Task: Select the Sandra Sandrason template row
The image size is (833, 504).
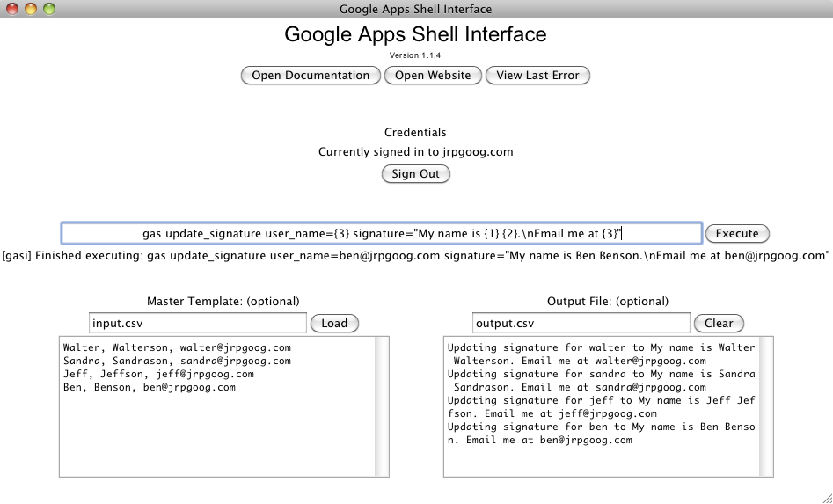Action: coord(177,362)
